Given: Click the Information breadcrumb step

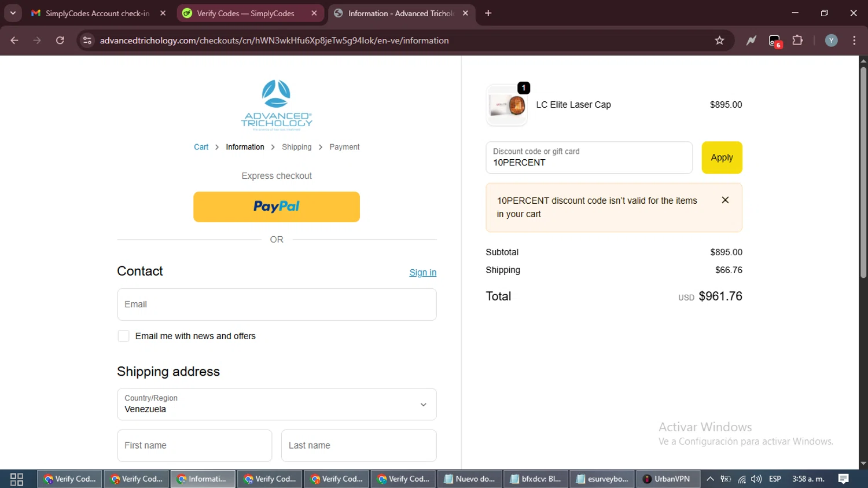Looking at the screenshot, I should 245,147.
